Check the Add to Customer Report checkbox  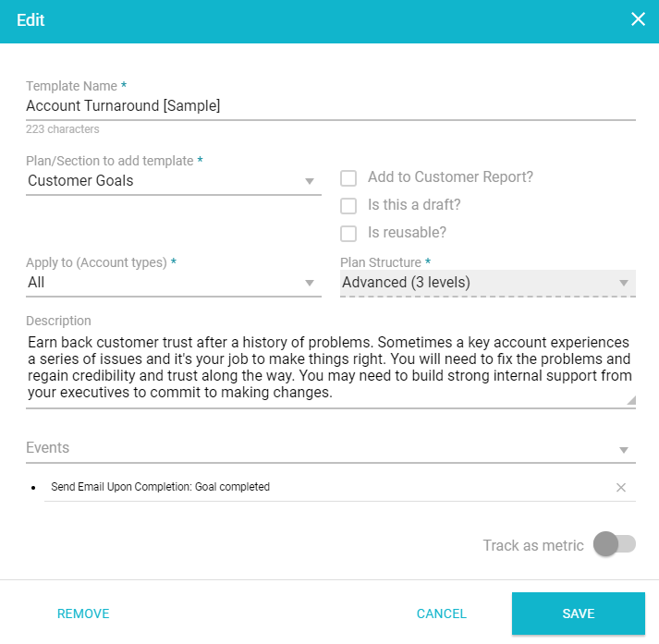tap(348, 178)
